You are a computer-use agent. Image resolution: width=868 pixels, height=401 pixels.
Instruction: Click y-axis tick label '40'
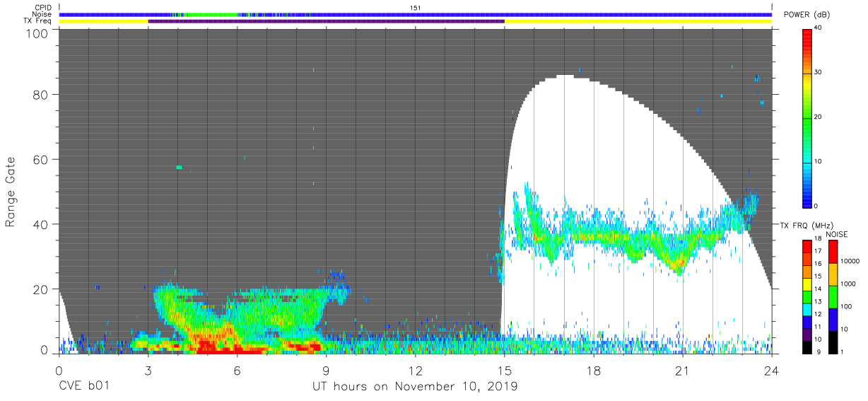pos(41,224)
